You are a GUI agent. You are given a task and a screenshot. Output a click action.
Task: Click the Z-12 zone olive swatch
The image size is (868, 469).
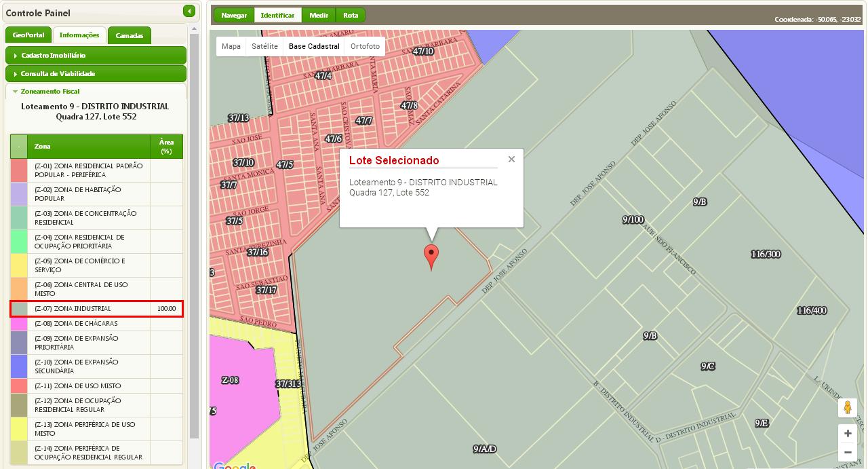[x=19, y=405]
